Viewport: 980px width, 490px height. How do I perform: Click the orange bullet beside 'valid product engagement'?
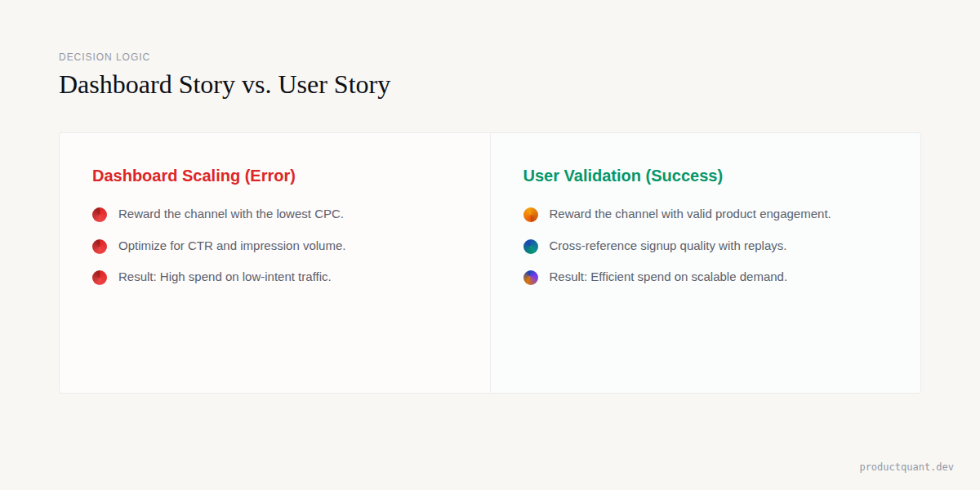point(531,215)
